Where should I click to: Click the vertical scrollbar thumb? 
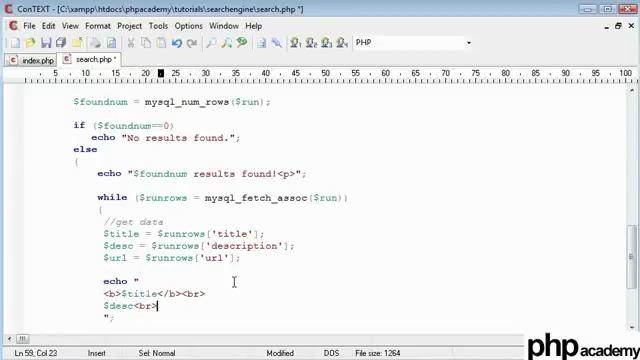pos(631,257)
